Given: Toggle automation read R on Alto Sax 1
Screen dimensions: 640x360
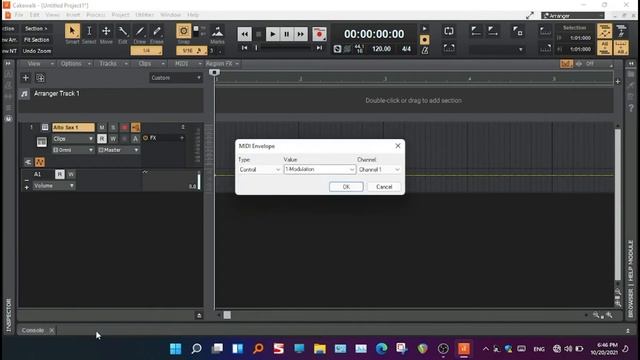Looking at the screenshot, I should pos(102,139).
